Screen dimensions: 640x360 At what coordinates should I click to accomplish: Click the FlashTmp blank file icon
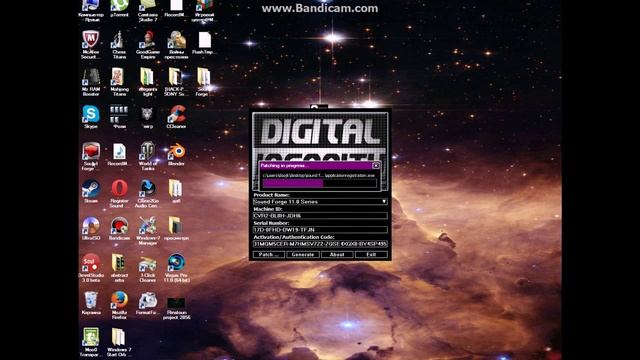[x=205, y=41]
